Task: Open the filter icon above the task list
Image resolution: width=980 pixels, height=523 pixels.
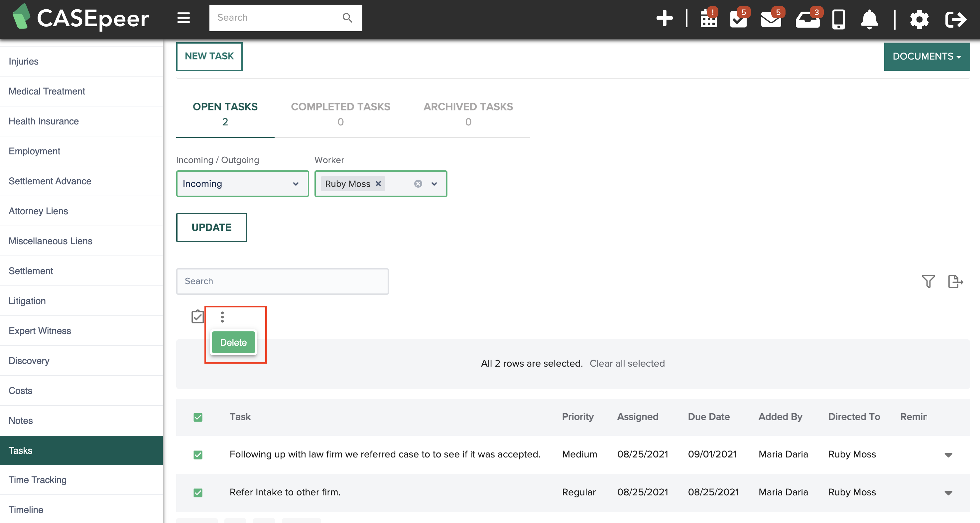Action: tap(928, 281)
